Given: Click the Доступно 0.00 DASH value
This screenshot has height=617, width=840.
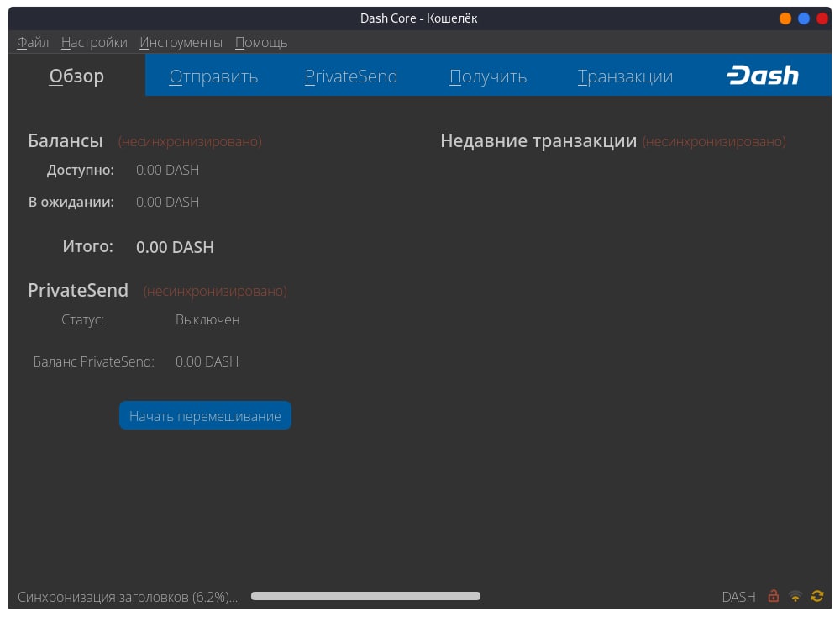Looking at the screenshot, I should point(167,170).
